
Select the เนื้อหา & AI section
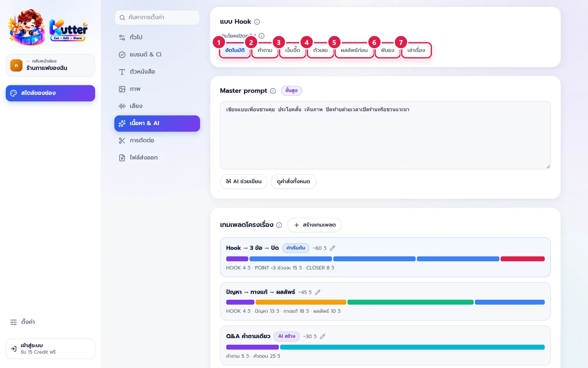[157, 123]
